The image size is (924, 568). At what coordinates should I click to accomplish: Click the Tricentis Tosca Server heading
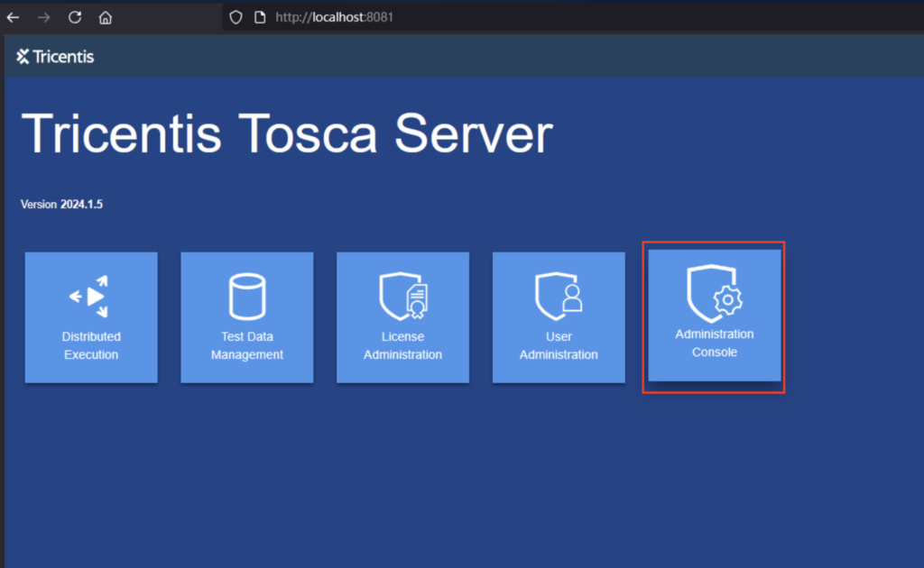pyautogui.click(x=287, y=134)
